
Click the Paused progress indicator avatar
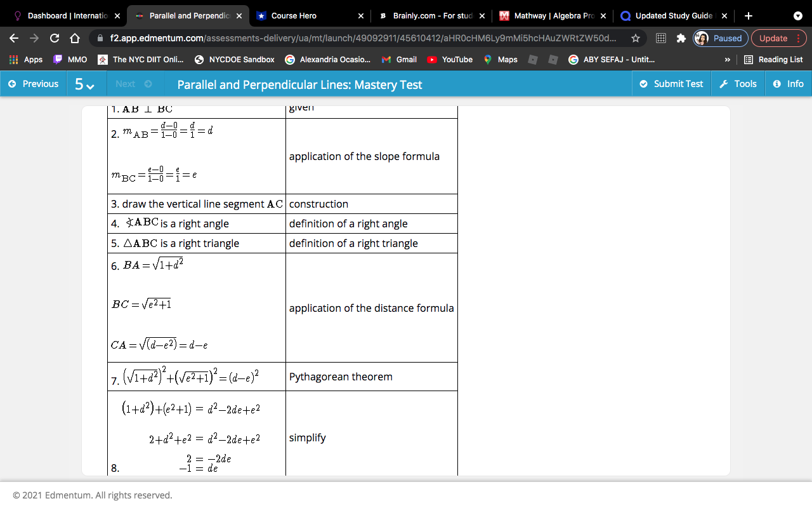[x=704, y=38]
